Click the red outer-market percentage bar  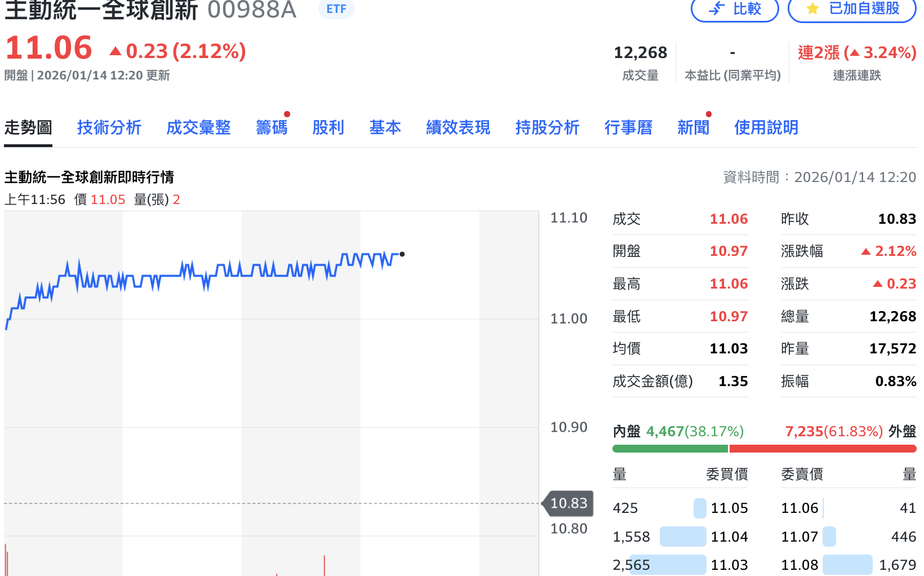(x=823, y=449)
